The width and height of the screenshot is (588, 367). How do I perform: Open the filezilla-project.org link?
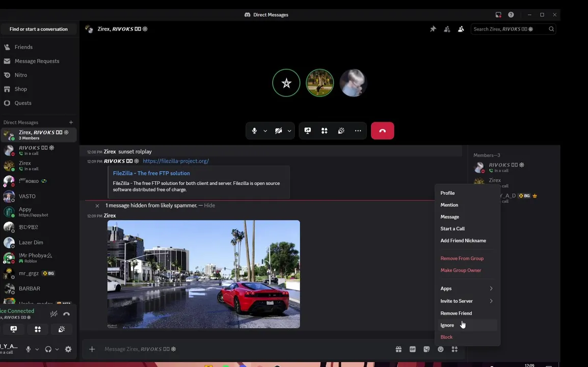[x=176, y=161]
